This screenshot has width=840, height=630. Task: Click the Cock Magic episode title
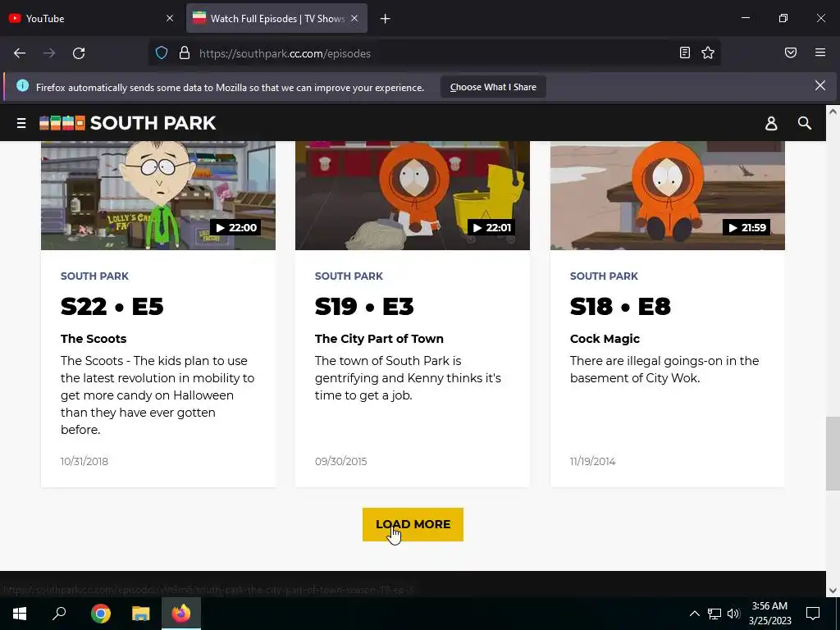click(x=605, y=339)
